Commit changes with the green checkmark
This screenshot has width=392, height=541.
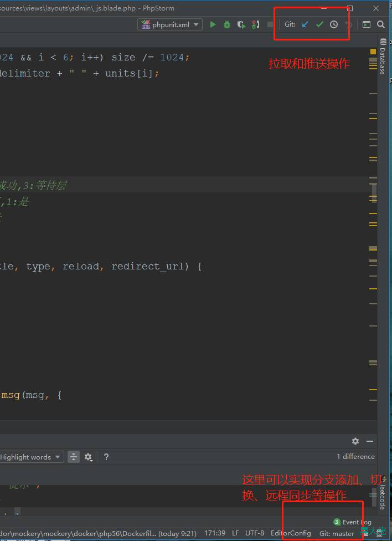tap(319, 24)
